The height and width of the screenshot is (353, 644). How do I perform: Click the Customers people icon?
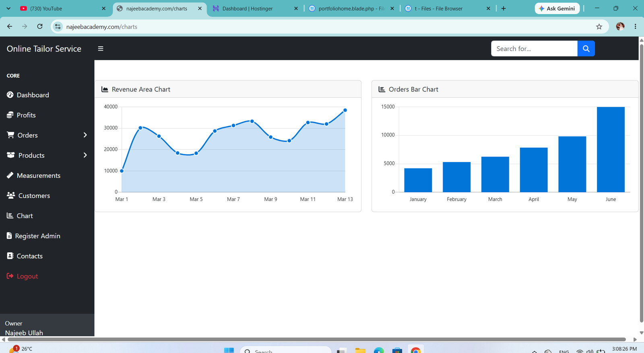11,195
